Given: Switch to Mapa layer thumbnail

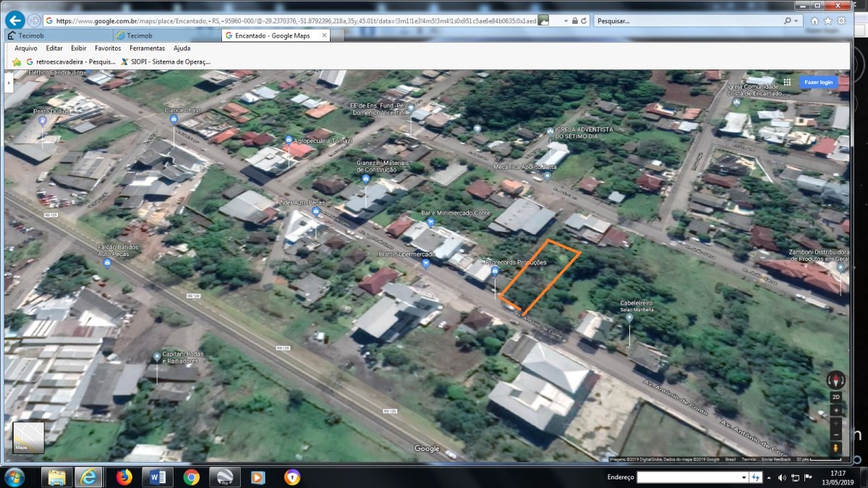Looking at the screenshot, I should point(28,437).
